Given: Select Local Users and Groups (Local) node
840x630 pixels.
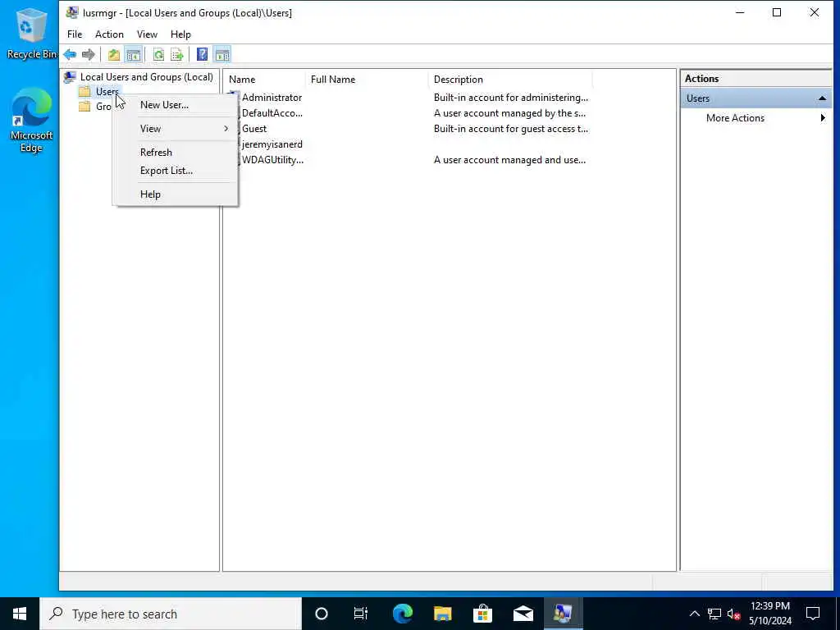Looking at the screenshot, I should 146,77.
